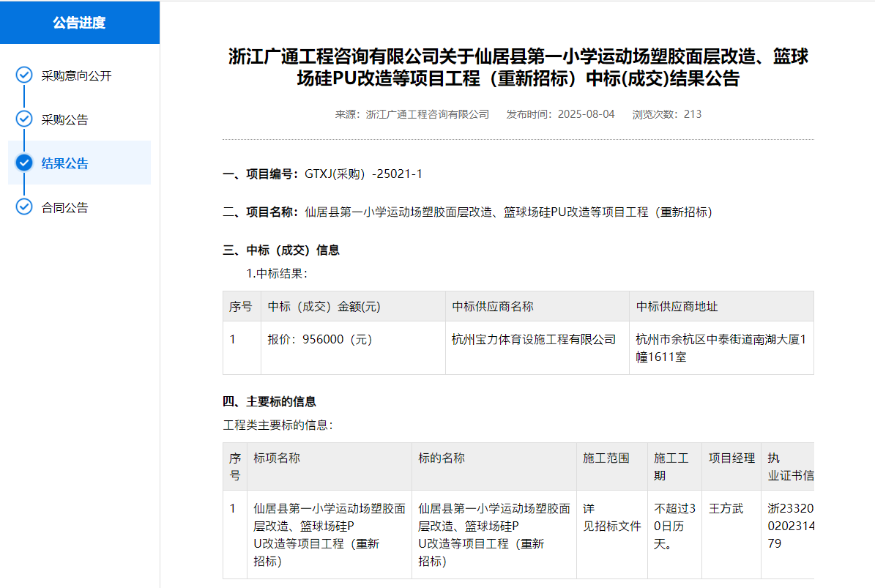Screen dimensions: 875x588
Task: Click the winning supplier 杭州宝力体育设施工程有限公司
Action: point(534,340)
